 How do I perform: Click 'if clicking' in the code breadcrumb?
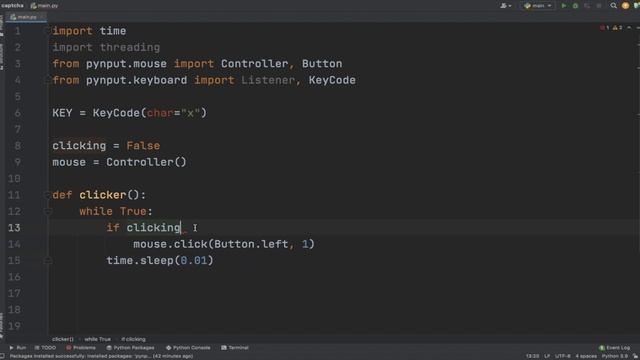point(133,339)
